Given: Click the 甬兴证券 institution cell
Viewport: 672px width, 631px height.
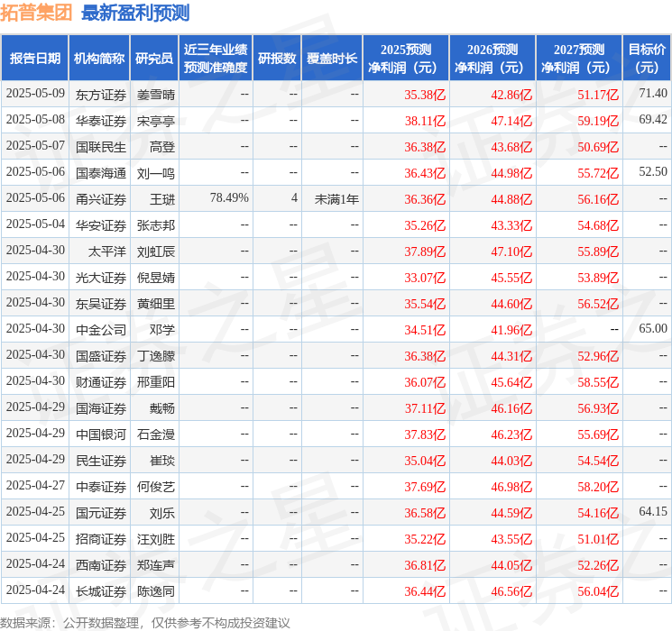Looking at the screenshot, I should pos(101,199).
